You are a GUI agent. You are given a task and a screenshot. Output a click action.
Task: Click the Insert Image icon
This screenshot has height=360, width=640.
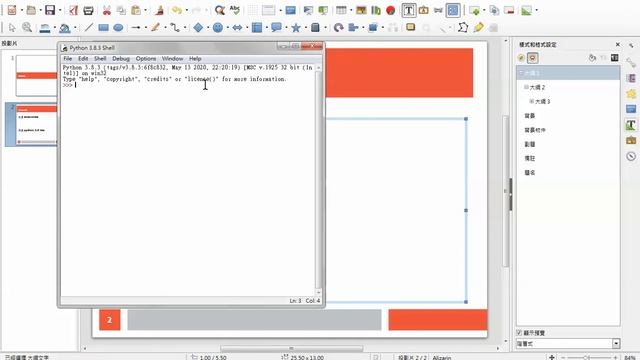(x=361, y=10)
